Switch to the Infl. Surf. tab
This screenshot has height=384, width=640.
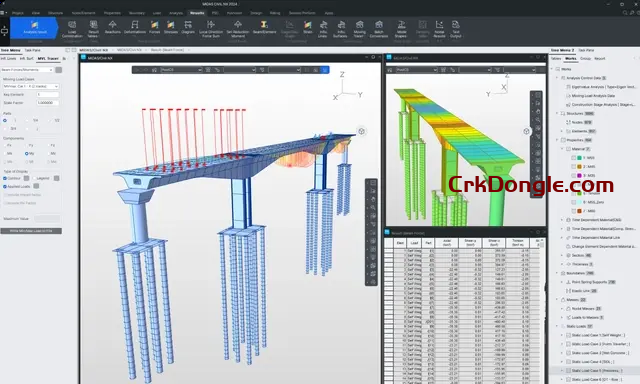tap(27, 59)
